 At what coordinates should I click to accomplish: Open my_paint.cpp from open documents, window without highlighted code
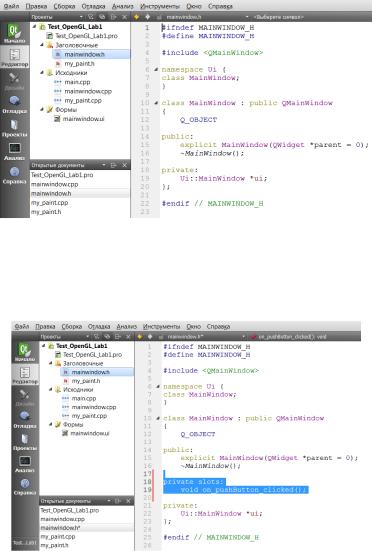click(50, 203)
